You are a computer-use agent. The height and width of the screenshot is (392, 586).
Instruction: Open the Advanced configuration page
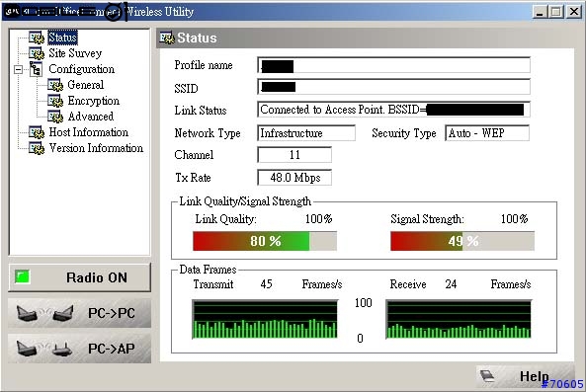click(91, 117)
